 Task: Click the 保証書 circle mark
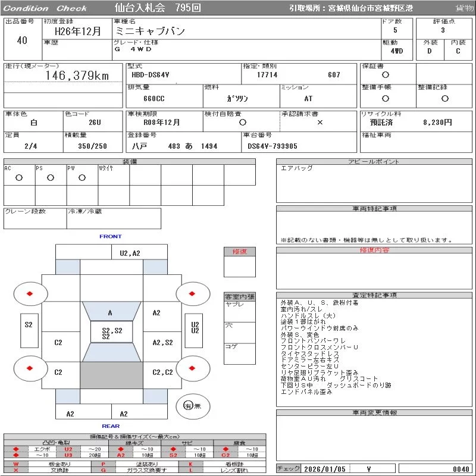386,75
